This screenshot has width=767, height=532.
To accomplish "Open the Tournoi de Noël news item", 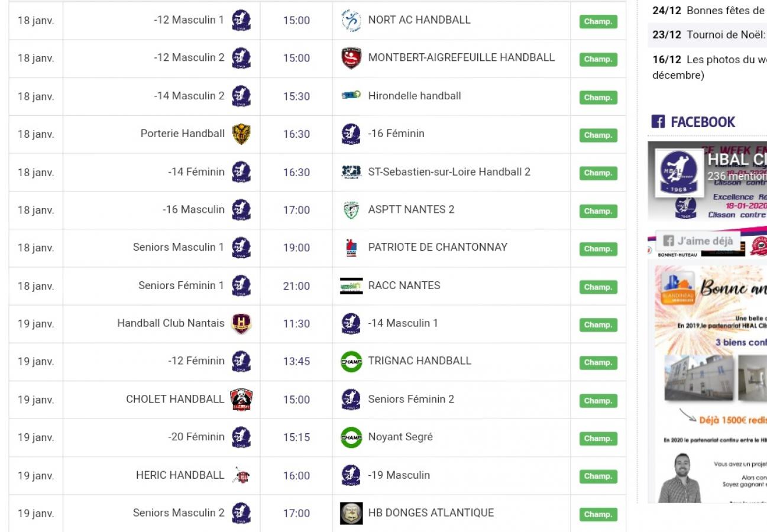I will click(726, 34).
